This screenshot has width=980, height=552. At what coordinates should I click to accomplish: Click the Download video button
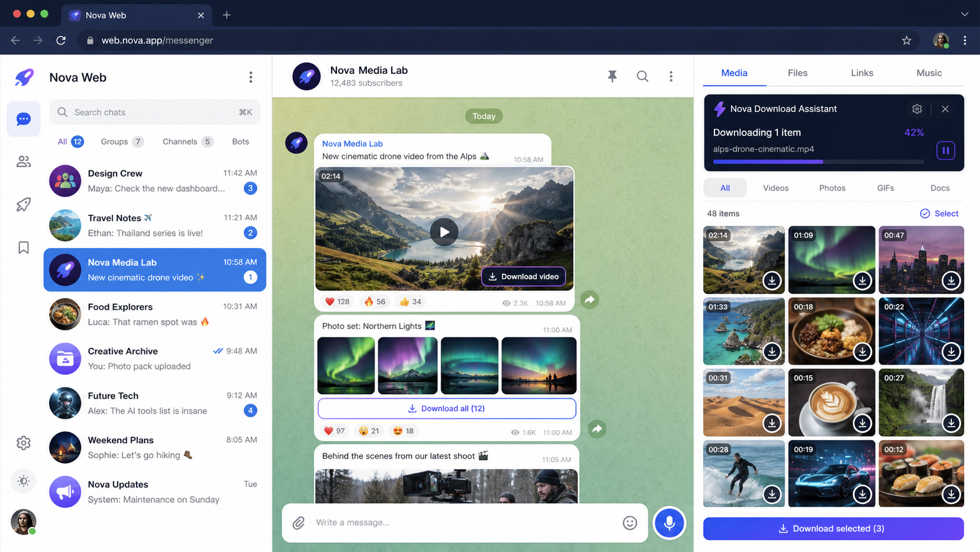point(524,276)
